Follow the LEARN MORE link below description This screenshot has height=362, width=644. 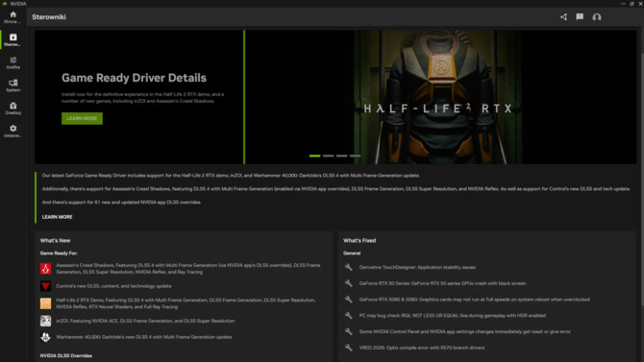click(x=57, y=217)
